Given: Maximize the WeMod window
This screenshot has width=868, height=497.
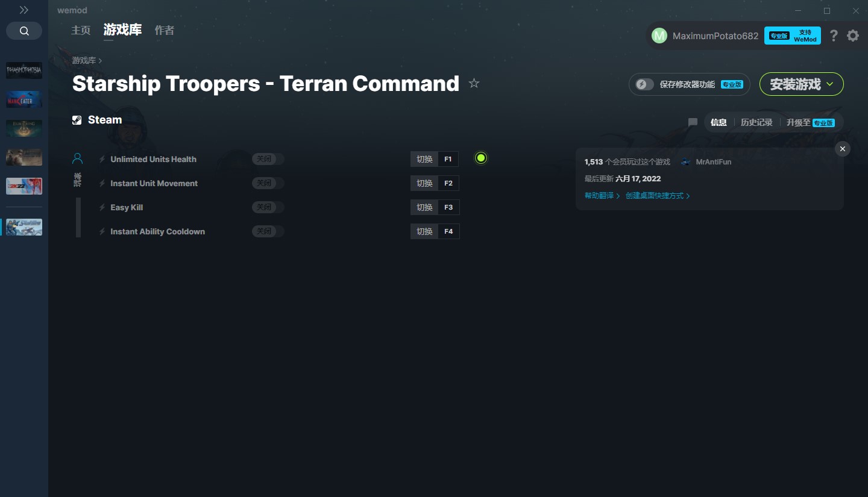Looking at the screenshot, I should coord(827,11).
